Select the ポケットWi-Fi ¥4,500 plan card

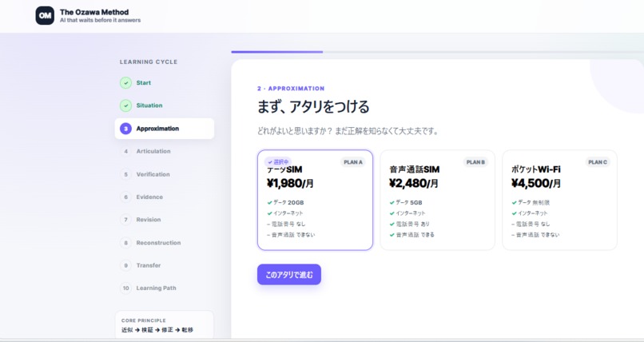click(559, 200)
